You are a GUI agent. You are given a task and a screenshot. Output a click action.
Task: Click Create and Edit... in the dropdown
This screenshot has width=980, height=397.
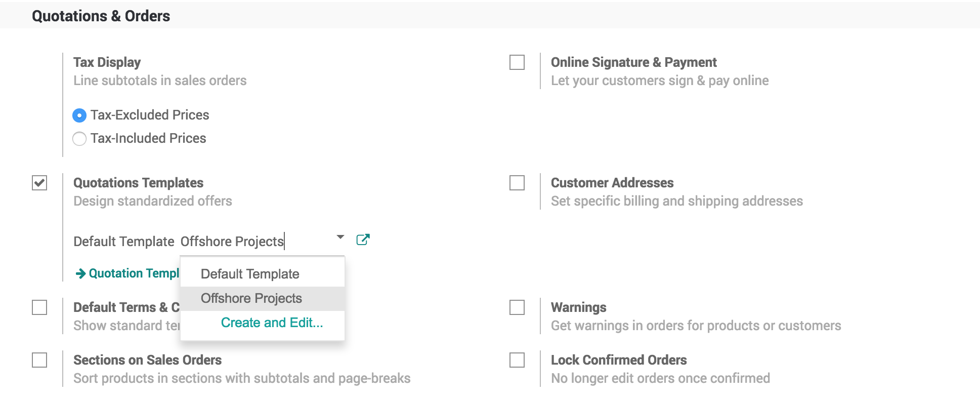coord(272,323)
